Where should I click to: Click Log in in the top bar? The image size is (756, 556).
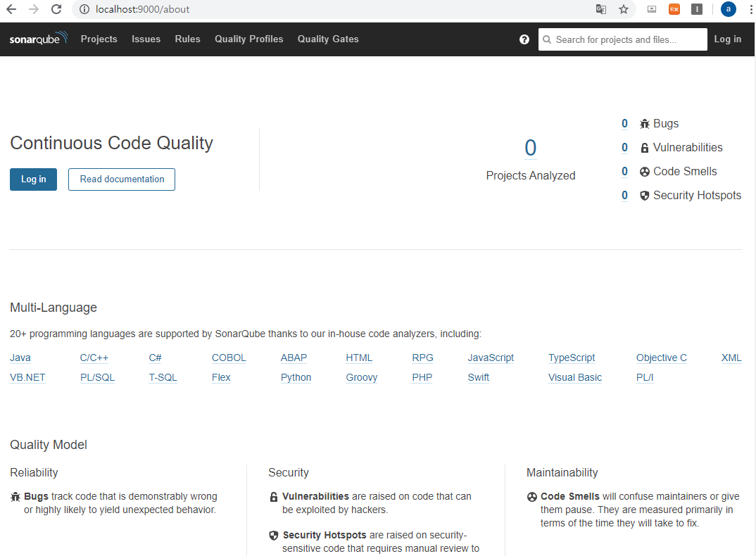click(728, 39)
